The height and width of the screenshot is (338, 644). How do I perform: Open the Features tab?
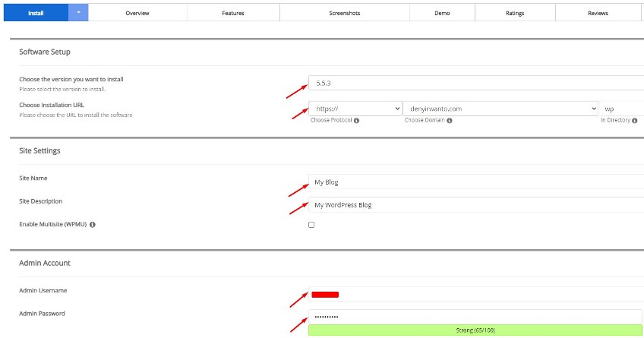click(233, 13)
